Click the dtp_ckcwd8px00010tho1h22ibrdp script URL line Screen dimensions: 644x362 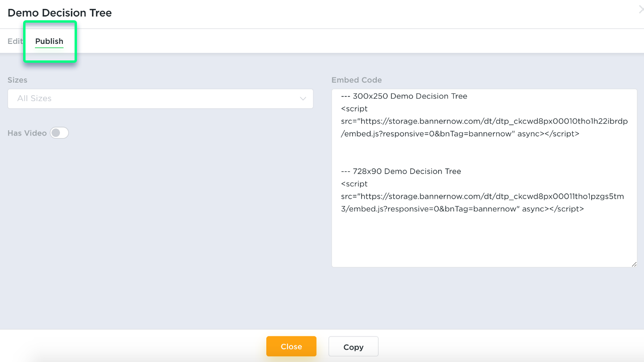484,121
